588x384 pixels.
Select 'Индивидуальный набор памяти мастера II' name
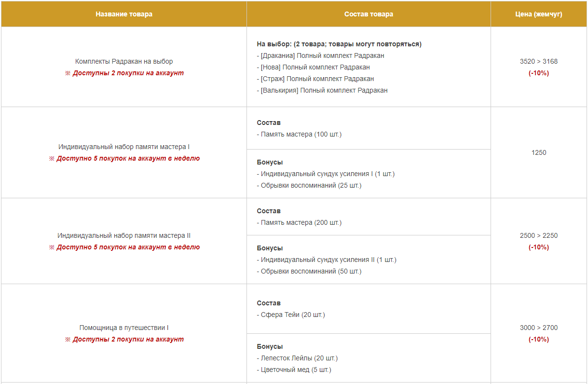pos(124,235)
